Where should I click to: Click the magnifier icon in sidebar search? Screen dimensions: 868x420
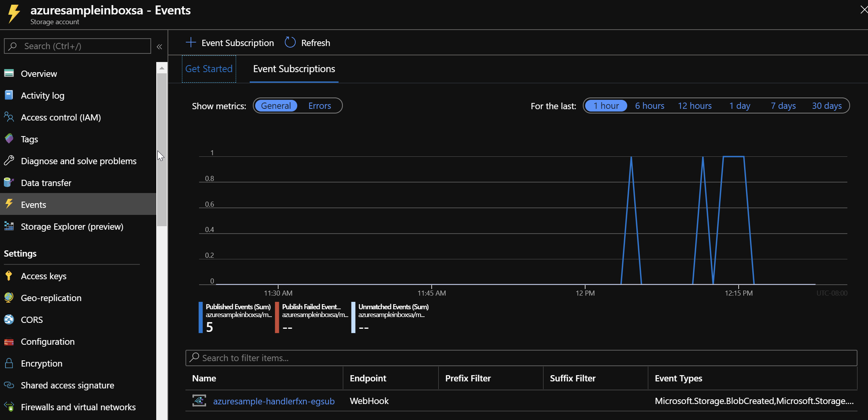click(12, 46)
